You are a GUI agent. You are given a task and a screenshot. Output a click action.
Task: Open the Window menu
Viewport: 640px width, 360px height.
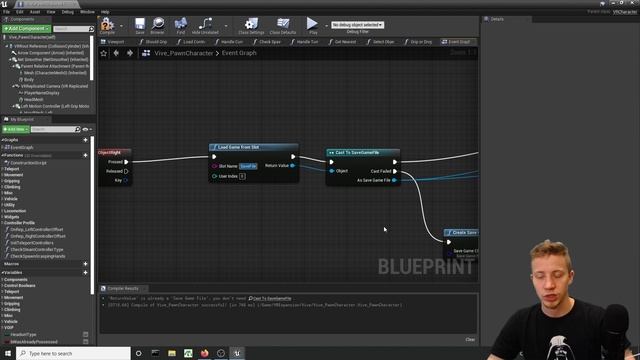87,12
